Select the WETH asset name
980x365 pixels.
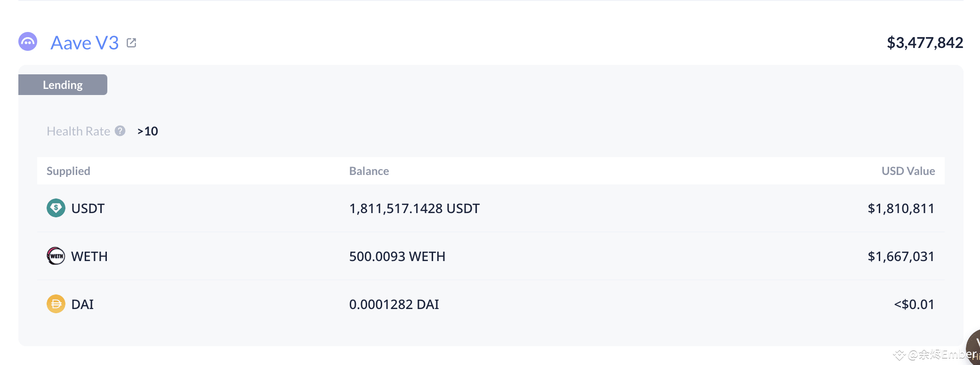[x=89, y=256]
